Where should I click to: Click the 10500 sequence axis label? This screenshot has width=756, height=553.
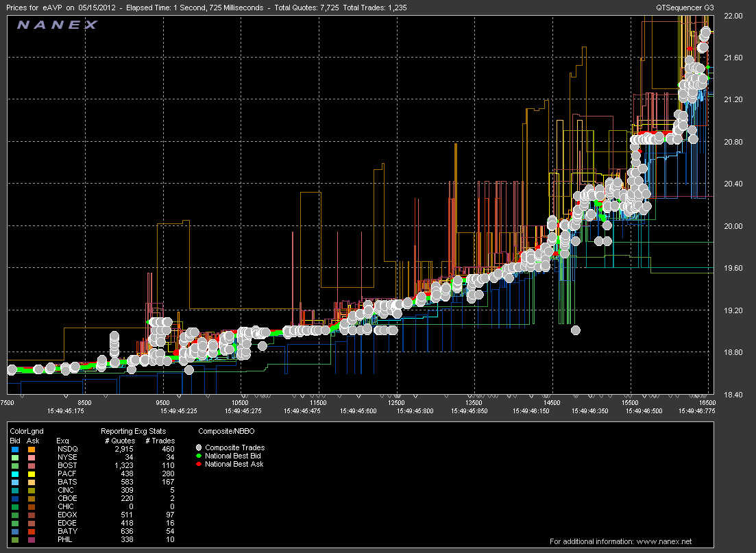click(240, 402)
